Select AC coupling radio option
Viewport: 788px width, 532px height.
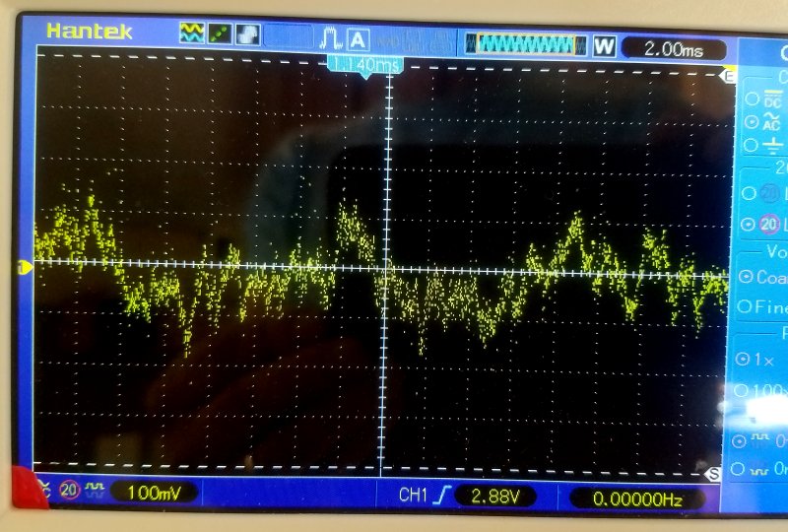pos(753,121)
